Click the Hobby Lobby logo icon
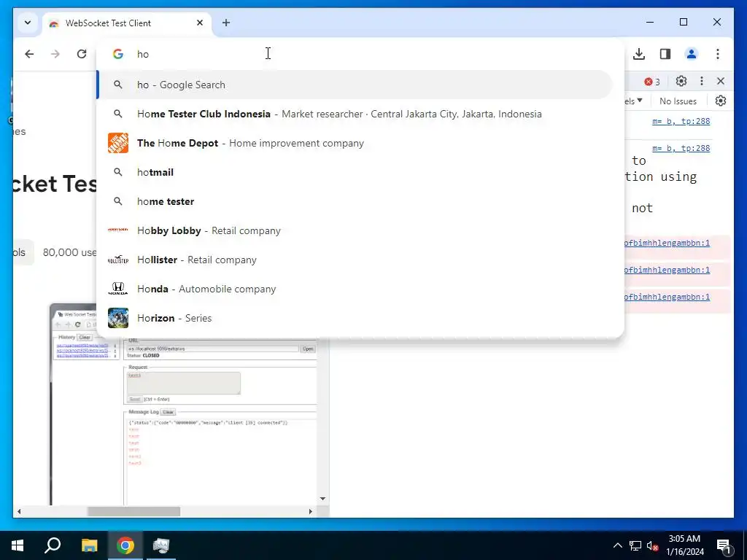The height and width of the screenshot is (560, 747). (118, 230)
